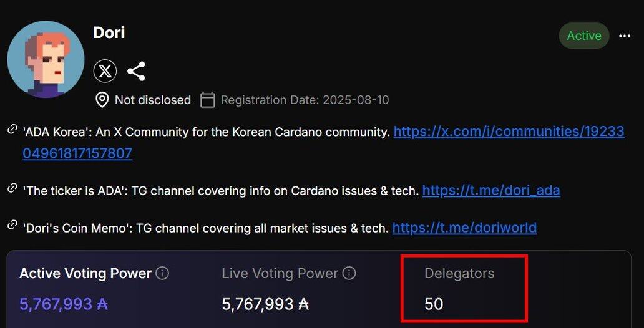Click the share icon under Dori
Image resolution: width=644 pixels, height=328 pixels.
click(x=136, y=71)
